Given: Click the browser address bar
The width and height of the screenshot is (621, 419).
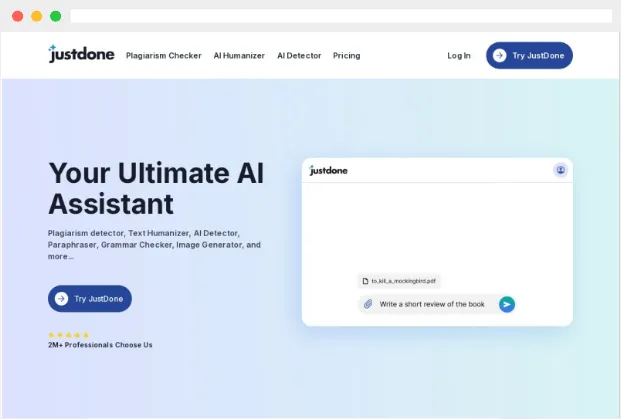Looking at the screenshot, I should [x=340, y=16].
